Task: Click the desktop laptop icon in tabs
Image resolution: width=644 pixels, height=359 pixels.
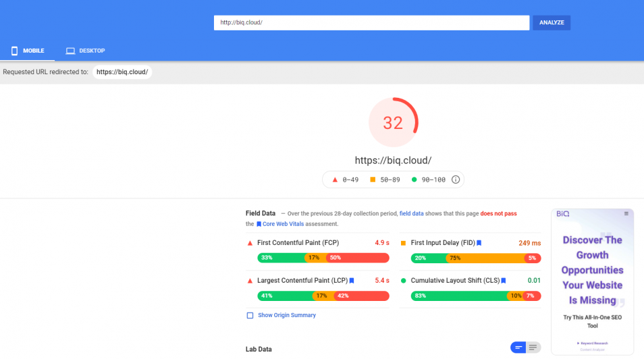Action: pyautogui.click(x=70, y=51)
